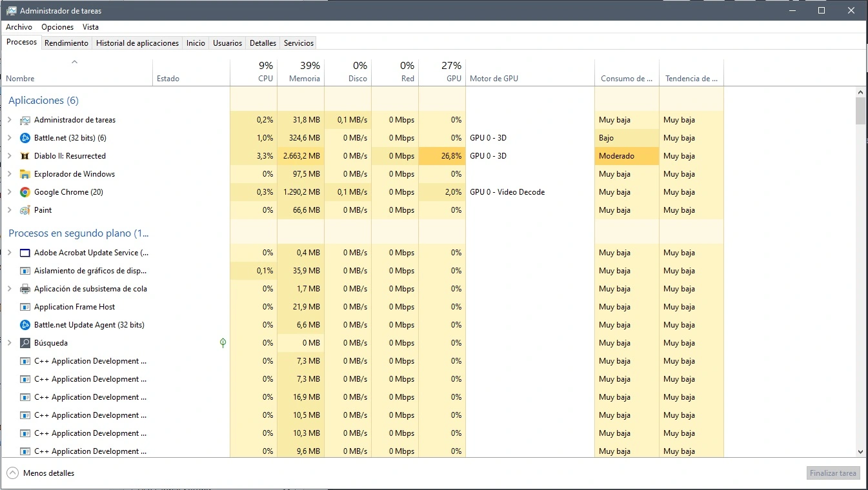Select the Procesos tab
This screenshot has width=868, height=490.
(x=21, y=42)
